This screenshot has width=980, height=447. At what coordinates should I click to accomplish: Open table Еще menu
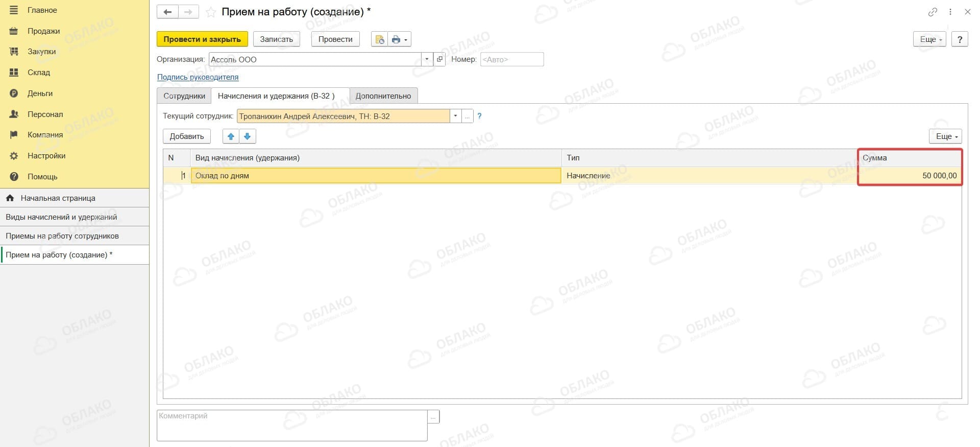945,136
